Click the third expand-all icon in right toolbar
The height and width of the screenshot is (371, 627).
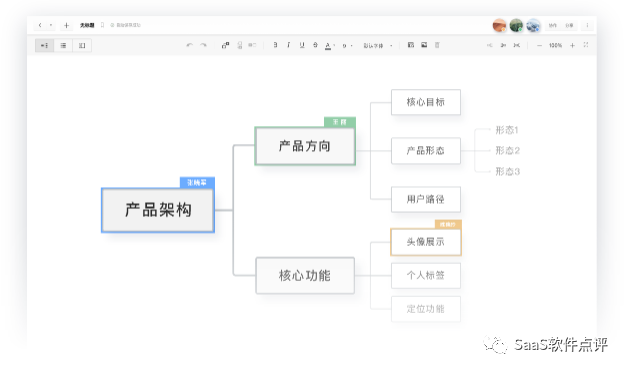pos(517,45)
